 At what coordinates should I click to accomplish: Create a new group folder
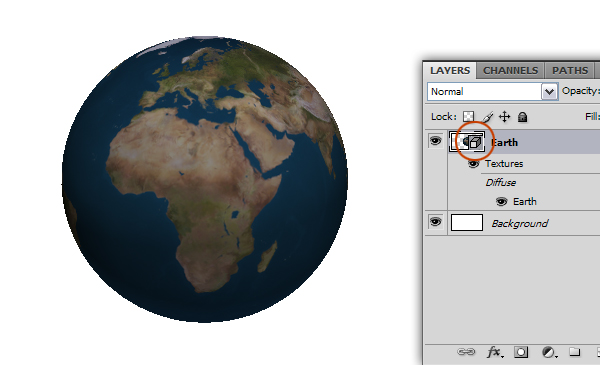[574, 352]
